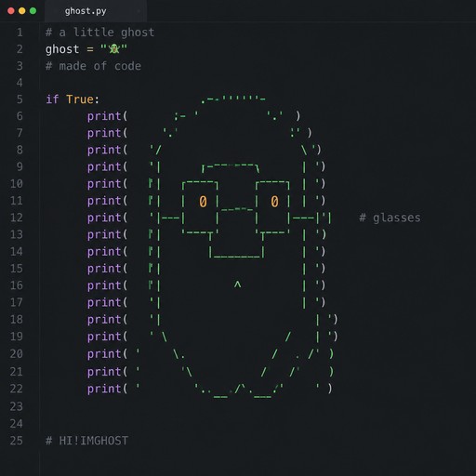Screen dimensions: 476x476
Task: Click line number 18 in the gutter
Action: [17, 320]
